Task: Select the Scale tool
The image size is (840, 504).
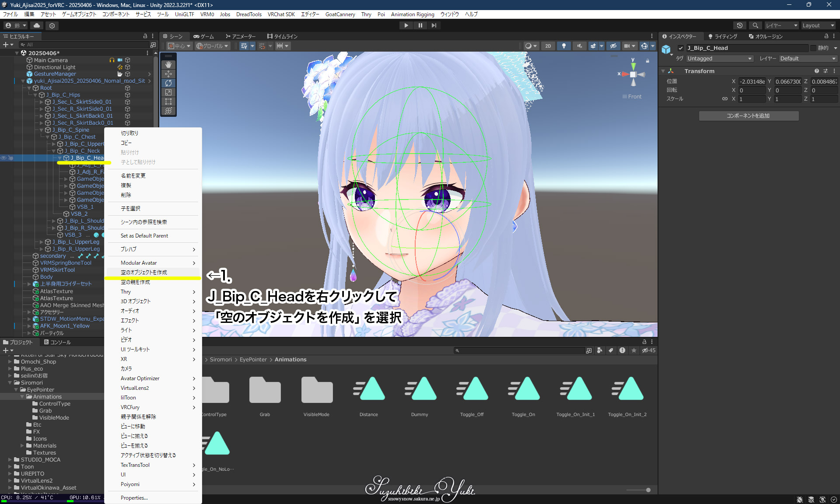Action: (168, 92)
